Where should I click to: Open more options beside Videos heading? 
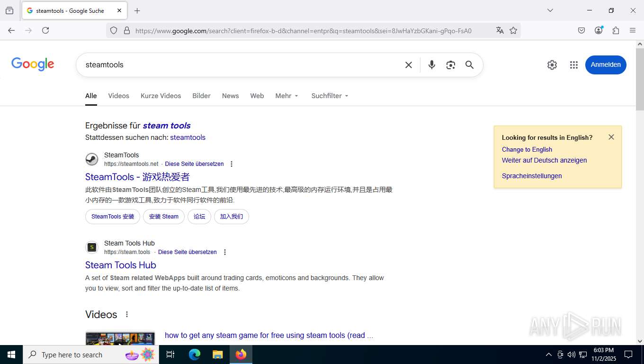click(126, 314)
